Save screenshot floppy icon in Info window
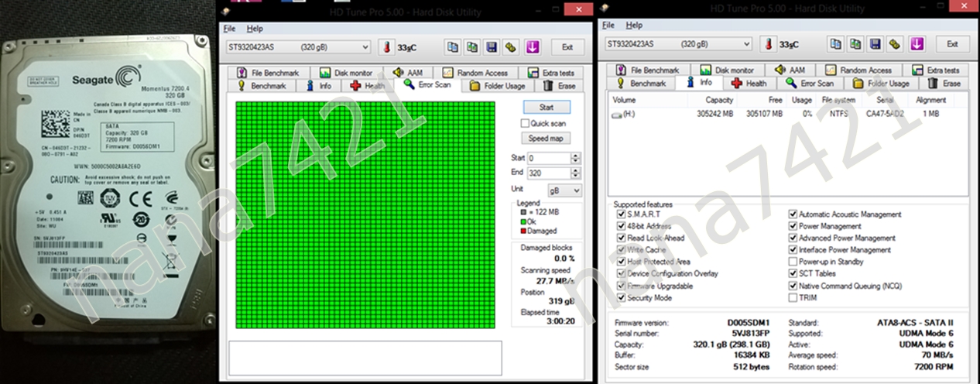 point(875,44)
